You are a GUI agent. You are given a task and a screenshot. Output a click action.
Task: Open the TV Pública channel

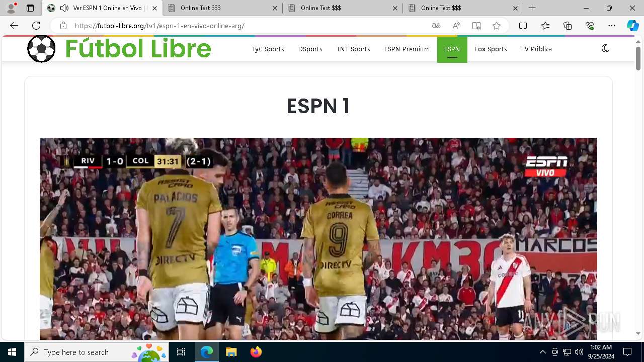[536, 49]
